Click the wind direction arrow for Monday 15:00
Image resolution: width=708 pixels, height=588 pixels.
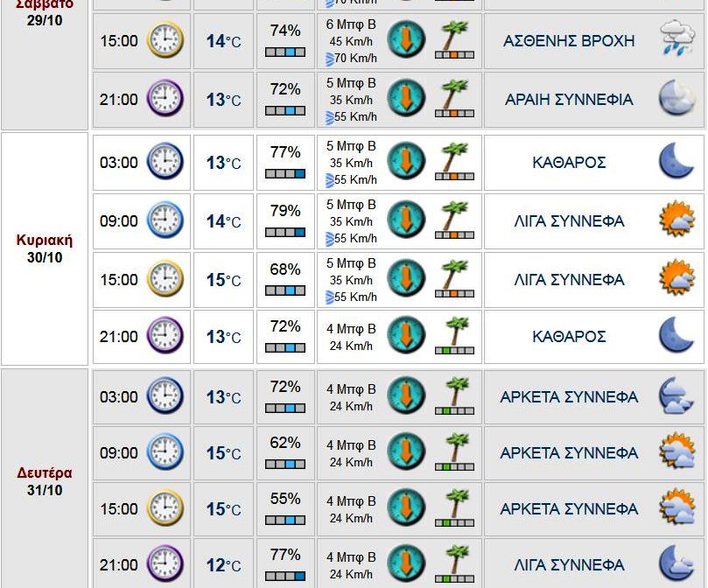(406, 508)
